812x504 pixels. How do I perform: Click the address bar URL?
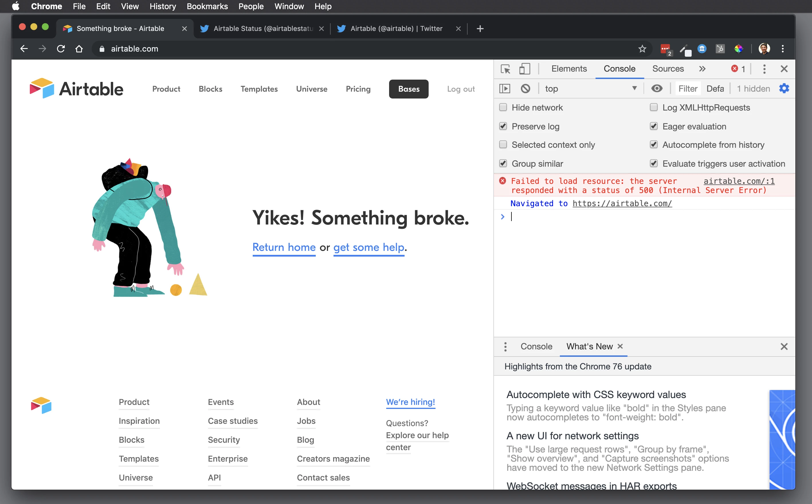(134, 49)
